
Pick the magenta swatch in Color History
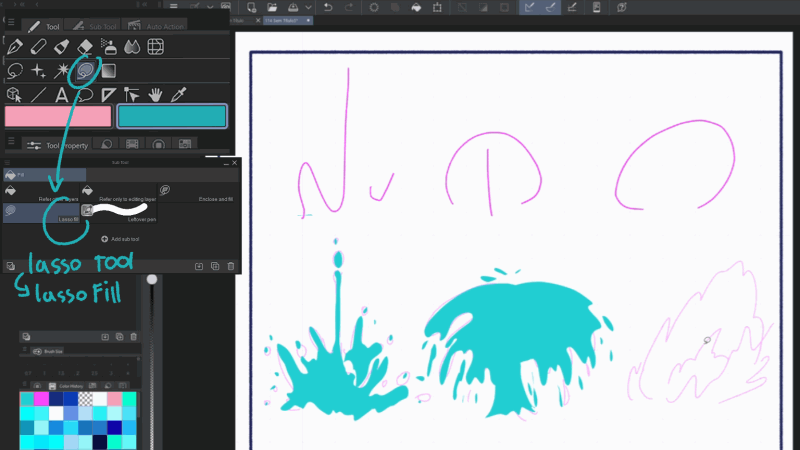pyautogui.click(x=41, y=398)
